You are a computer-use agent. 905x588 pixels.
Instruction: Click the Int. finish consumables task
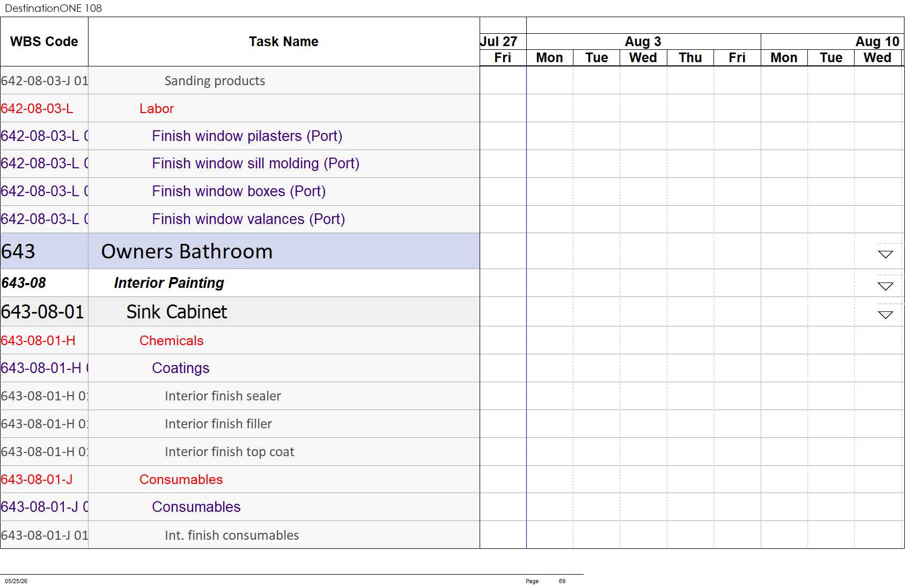click(x=232, y=535)
